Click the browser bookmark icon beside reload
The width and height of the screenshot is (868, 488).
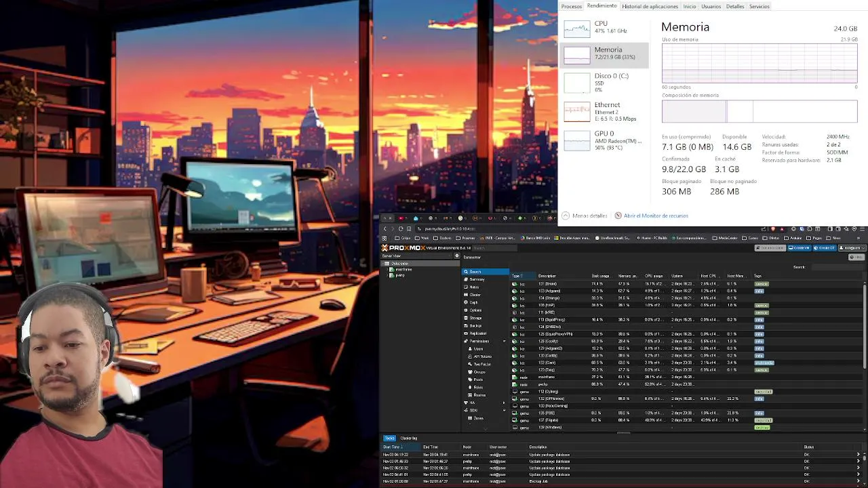(409, 228)
